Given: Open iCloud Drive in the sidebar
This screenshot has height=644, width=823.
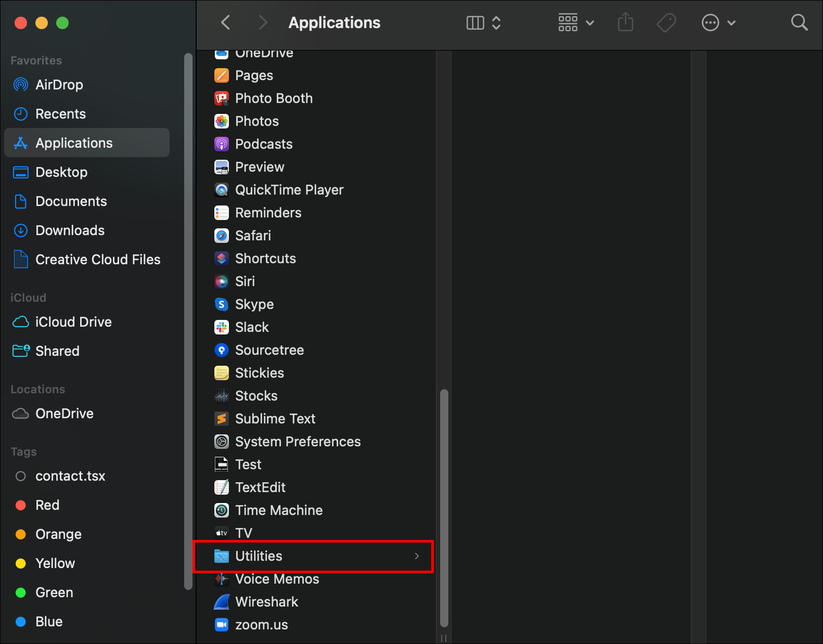Looking at the screenshot, I should (73, 322).
